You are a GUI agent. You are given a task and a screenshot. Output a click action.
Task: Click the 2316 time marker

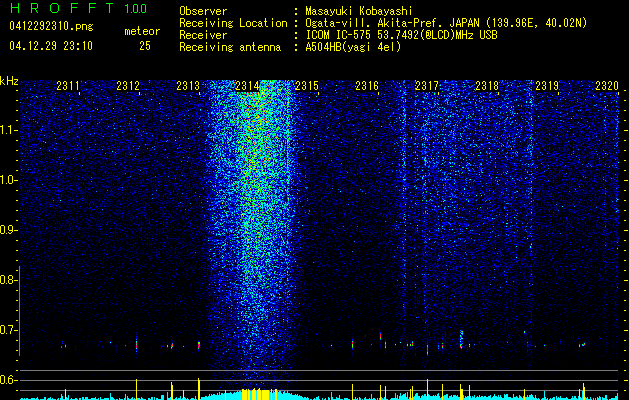(x=367, y=85)
